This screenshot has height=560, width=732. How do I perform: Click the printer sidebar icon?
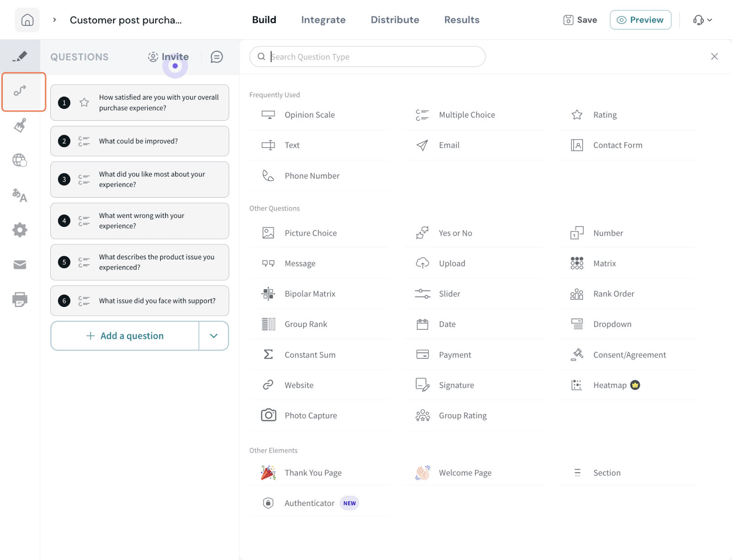point(20,300)
